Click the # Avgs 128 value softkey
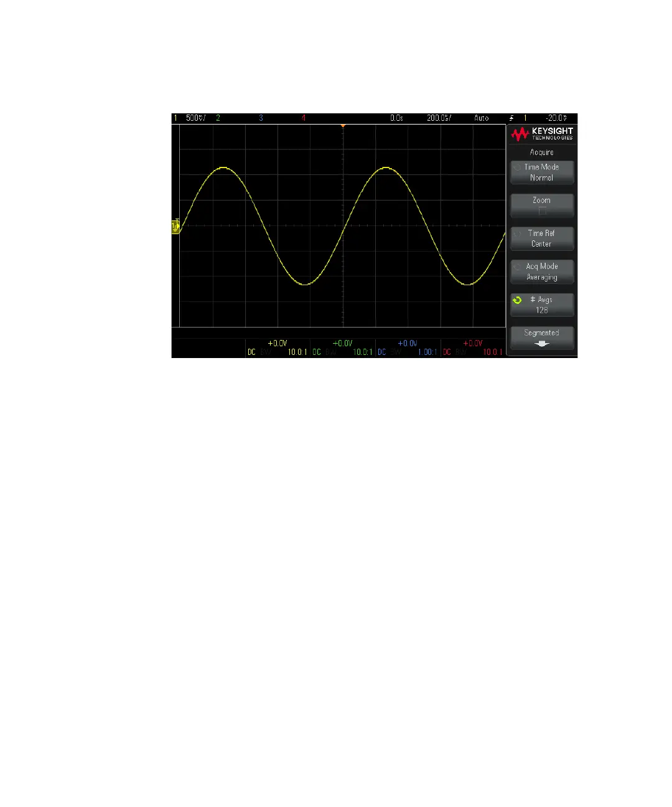 pos(542,305)
